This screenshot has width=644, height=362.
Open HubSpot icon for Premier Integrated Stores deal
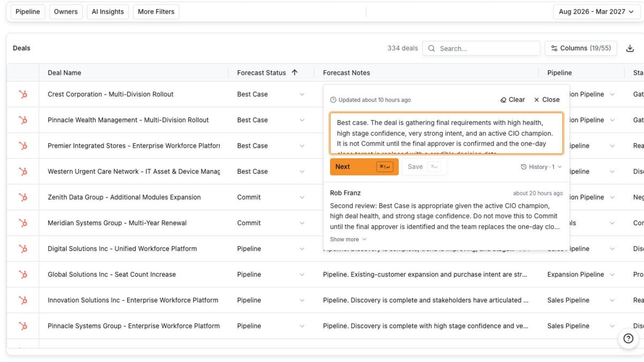point(23,146)
